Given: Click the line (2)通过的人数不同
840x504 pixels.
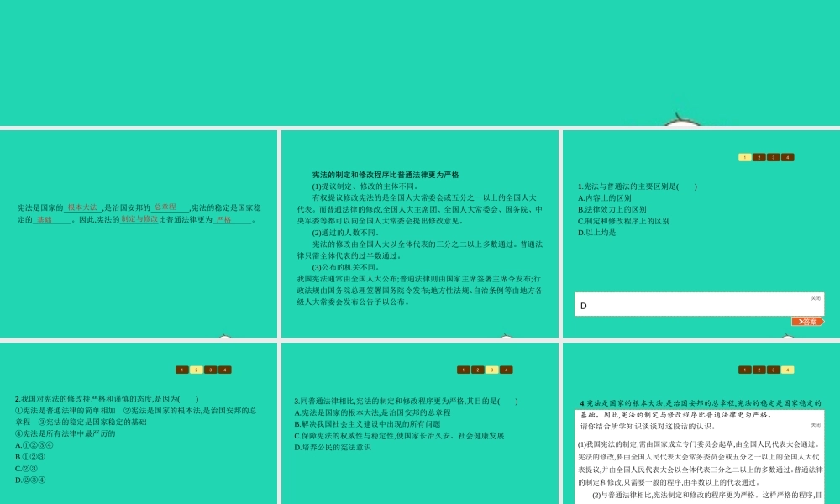Looking at the screenshot, I should (x=346, y=233).
